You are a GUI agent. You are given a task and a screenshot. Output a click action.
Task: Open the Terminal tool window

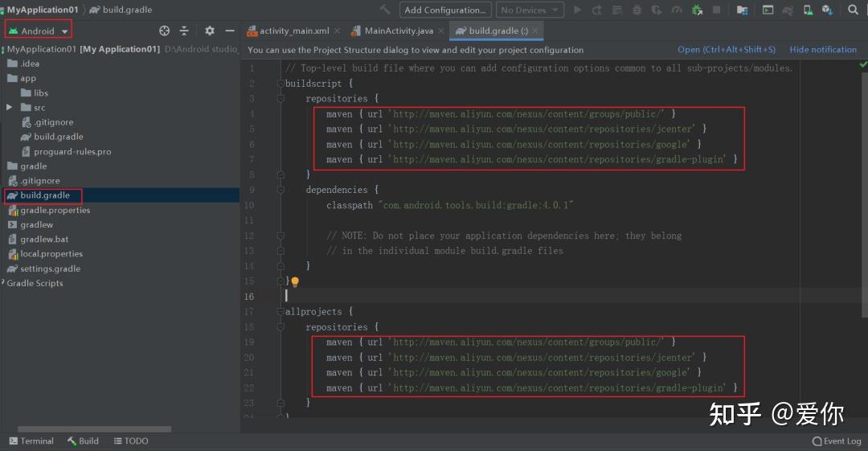[x=31, y=441]
